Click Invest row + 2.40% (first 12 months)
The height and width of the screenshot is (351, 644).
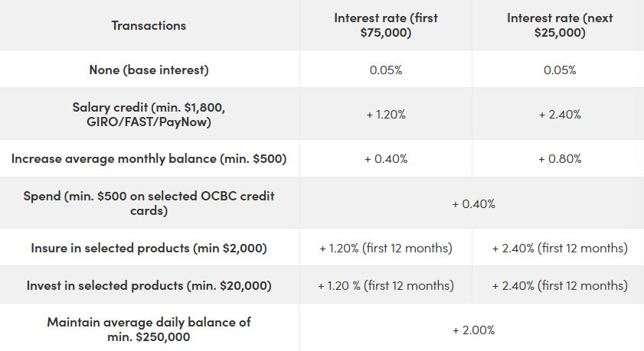559,285
